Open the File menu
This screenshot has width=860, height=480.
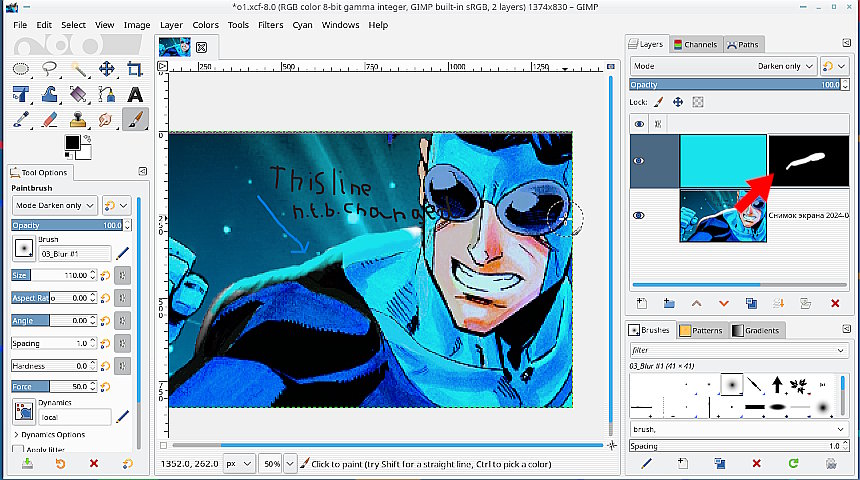pyautogui.click(x=20, y=25)
